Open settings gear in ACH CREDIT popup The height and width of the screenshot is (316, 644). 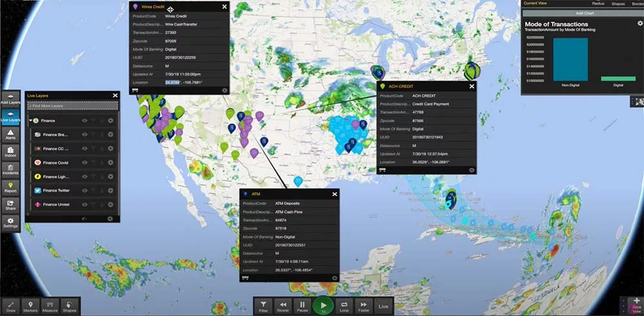click(x=471, y=170)
